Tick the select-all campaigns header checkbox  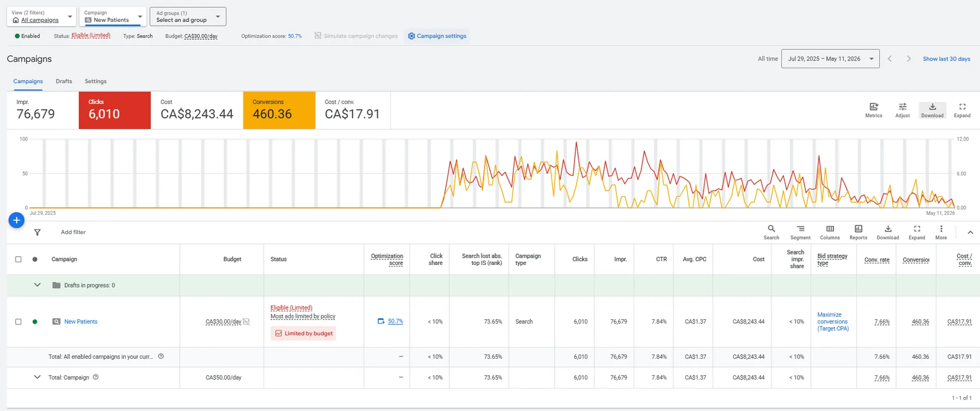19,259
